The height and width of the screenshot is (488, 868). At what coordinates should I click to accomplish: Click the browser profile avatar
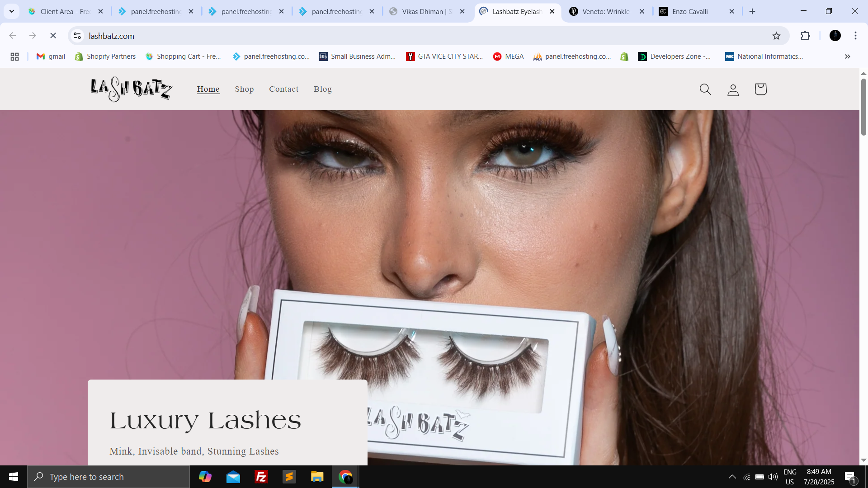[x=835, y=36]
